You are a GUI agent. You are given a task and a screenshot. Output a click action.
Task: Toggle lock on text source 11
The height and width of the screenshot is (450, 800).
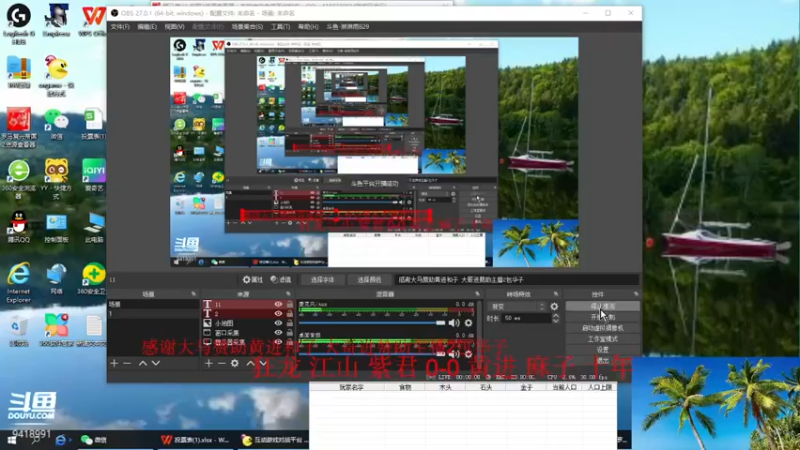tap(290, 304)
